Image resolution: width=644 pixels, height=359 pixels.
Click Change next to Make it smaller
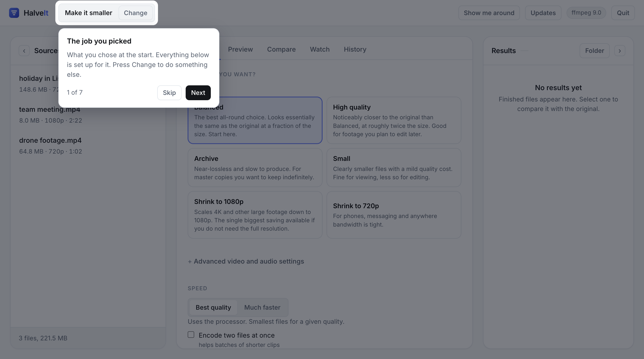(136, 13)
